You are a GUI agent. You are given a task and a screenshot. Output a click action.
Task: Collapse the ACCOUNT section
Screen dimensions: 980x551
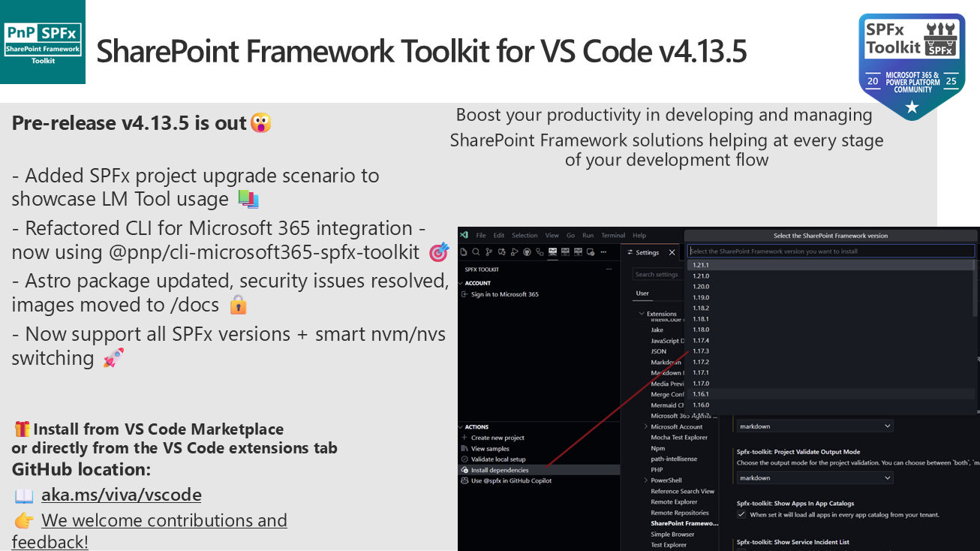[478, 283]
